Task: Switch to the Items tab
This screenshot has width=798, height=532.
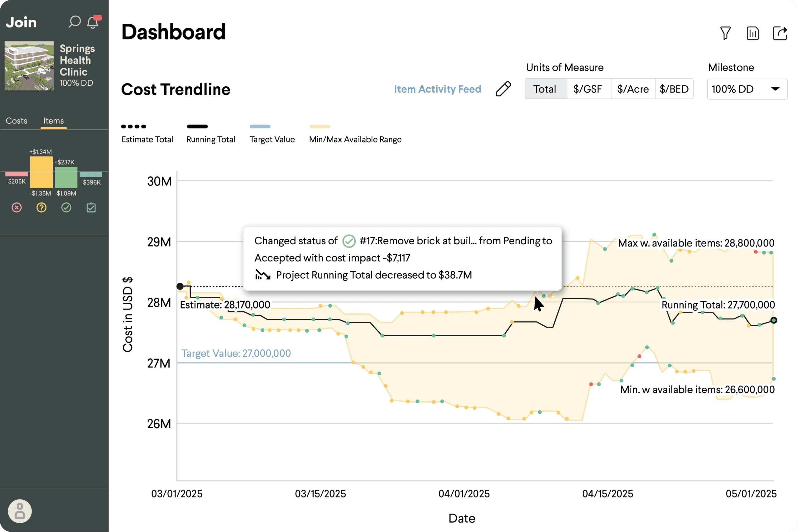Action: click(53, 120)
